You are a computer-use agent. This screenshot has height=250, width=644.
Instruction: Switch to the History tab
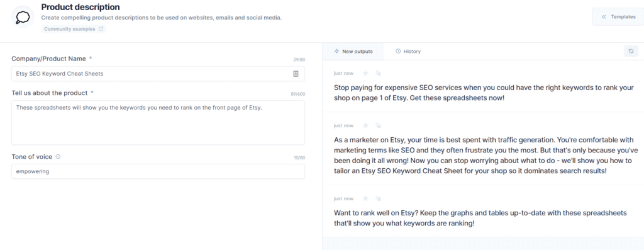click(408, 52)
